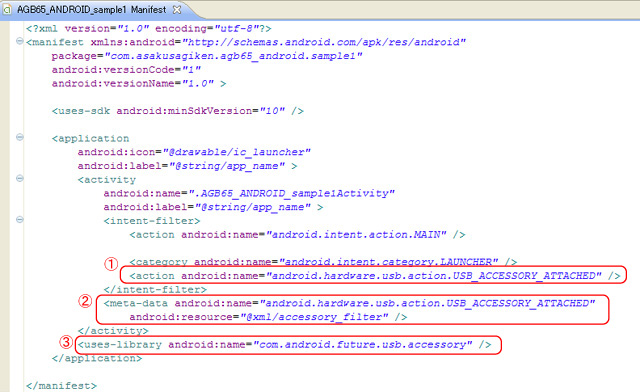
Task: Collapse the intent-filter element fold marker
Action: click(19, 219)
